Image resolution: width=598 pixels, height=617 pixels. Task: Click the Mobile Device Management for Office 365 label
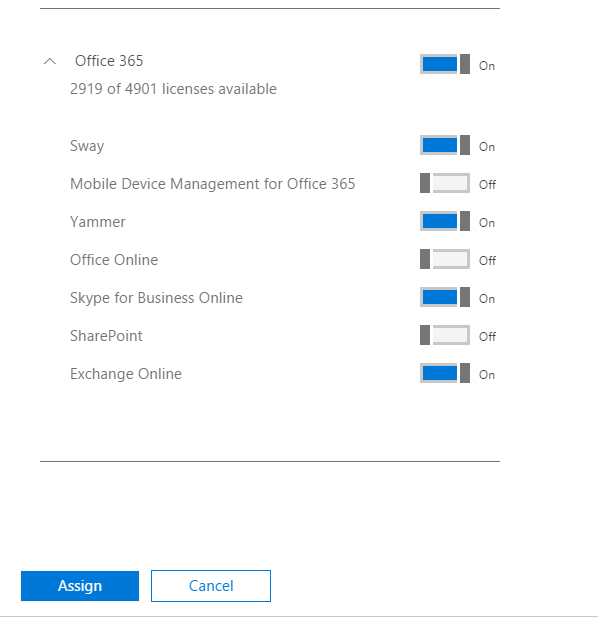(212, 184)
